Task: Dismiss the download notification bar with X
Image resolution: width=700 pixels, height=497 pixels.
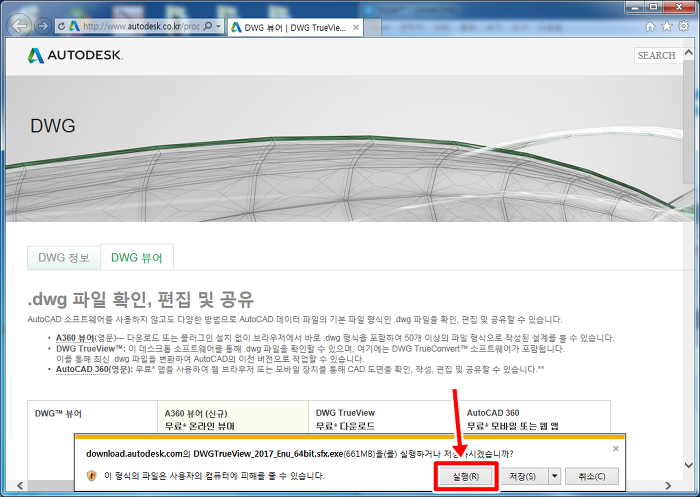Action: pos(616,448)
